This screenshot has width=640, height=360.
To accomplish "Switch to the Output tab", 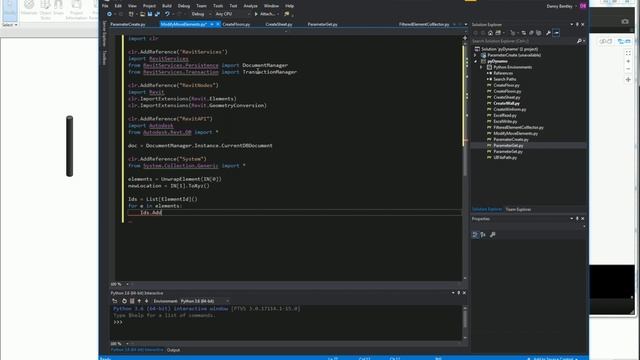I will (x=173, y=350).
